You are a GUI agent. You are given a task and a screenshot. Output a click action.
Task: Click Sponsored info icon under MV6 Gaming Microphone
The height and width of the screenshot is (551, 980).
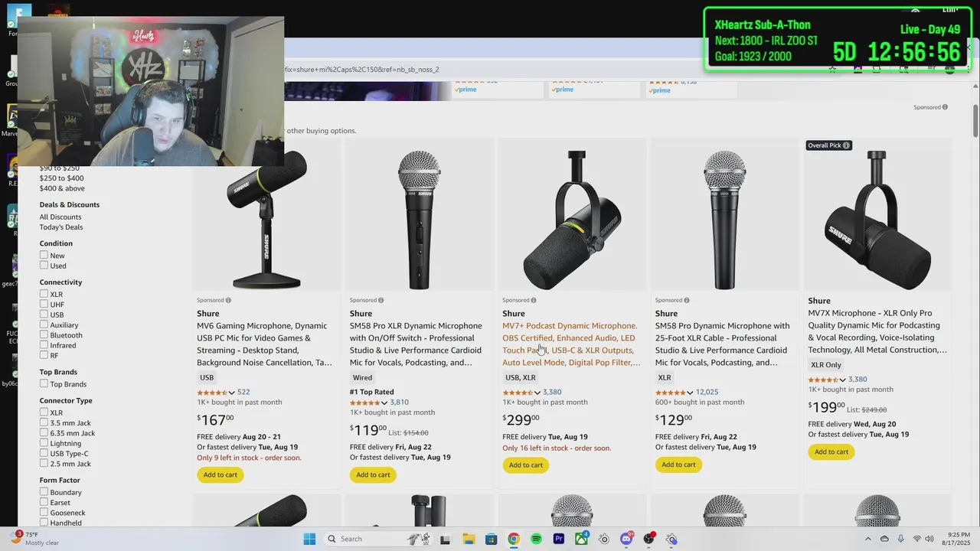[x=228, y=300]
